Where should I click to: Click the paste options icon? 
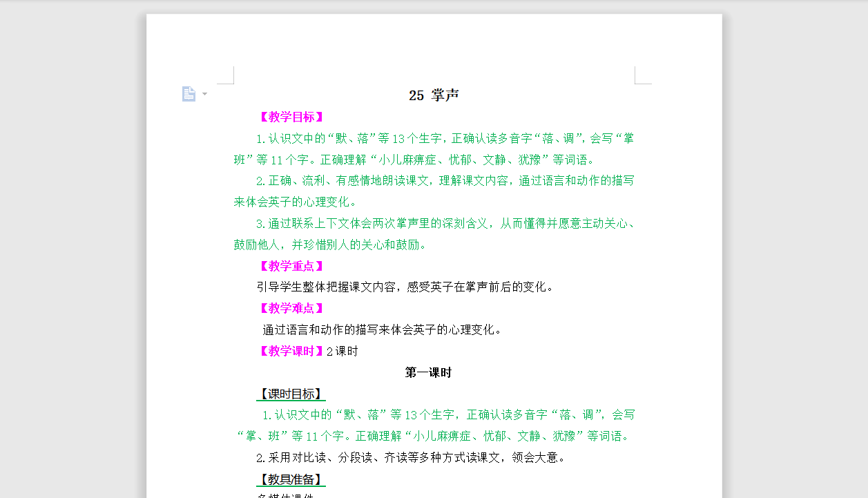click(x=189, y=93)
